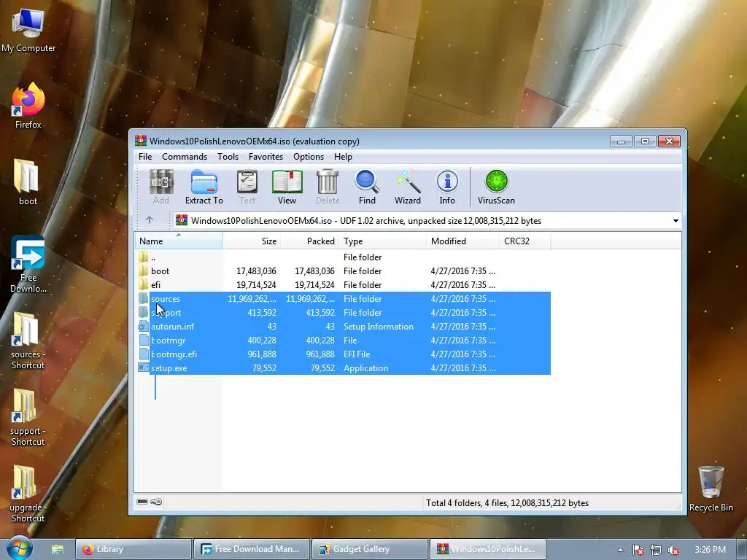747x560 pixels.
Task: Open the Favorites menu
Action: 266,157
